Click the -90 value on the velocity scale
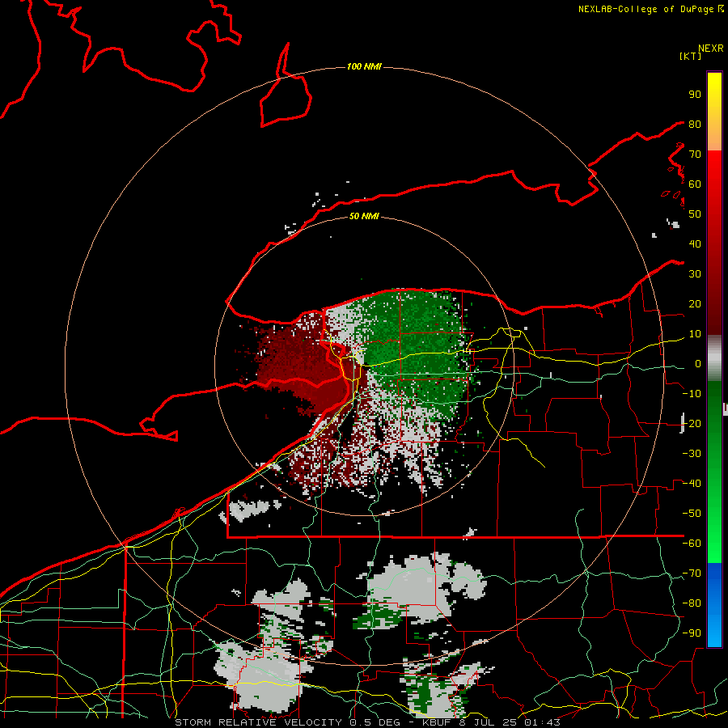This screenshot has width=728, height=728. pos(692,633)
